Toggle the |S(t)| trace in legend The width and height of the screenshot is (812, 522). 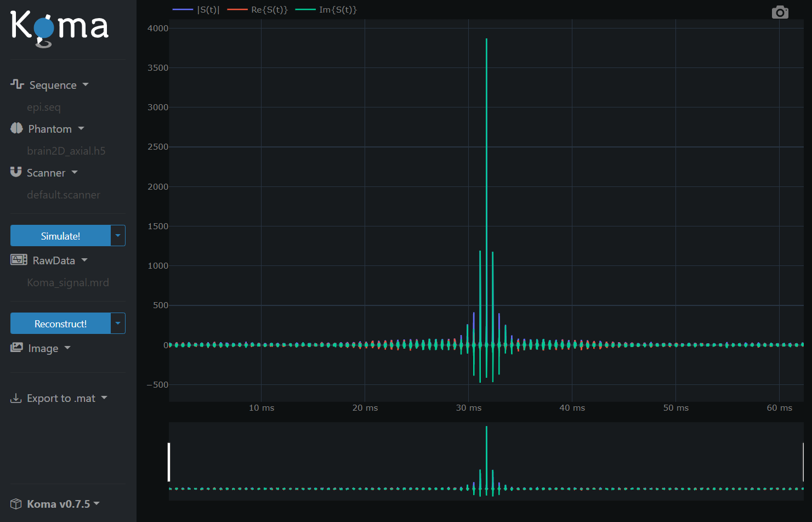(x=208, y=10)
